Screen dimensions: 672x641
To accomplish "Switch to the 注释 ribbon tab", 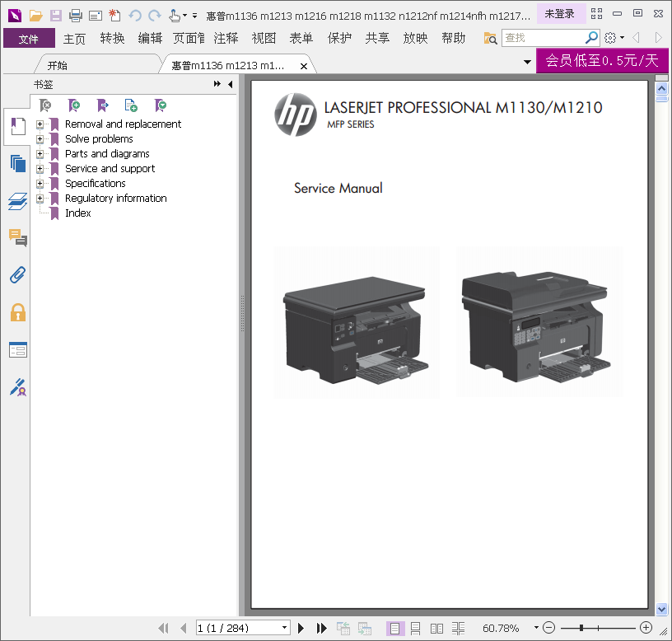I will (x=226, y=39).
